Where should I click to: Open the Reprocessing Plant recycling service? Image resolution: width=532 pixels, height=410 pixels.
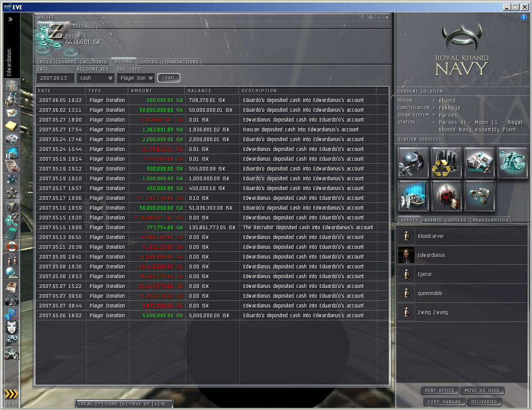[x=446, y=162]
